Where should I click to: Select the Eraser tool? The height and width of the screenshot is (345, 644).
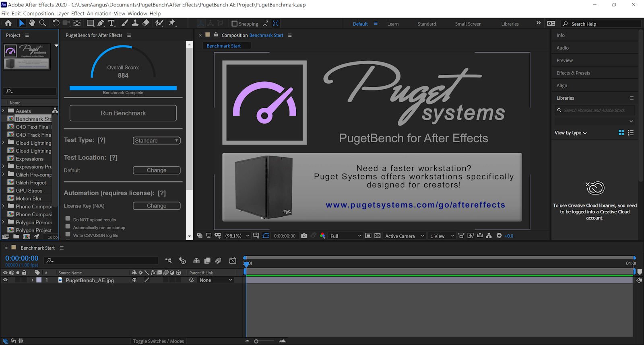click(146, 23)
